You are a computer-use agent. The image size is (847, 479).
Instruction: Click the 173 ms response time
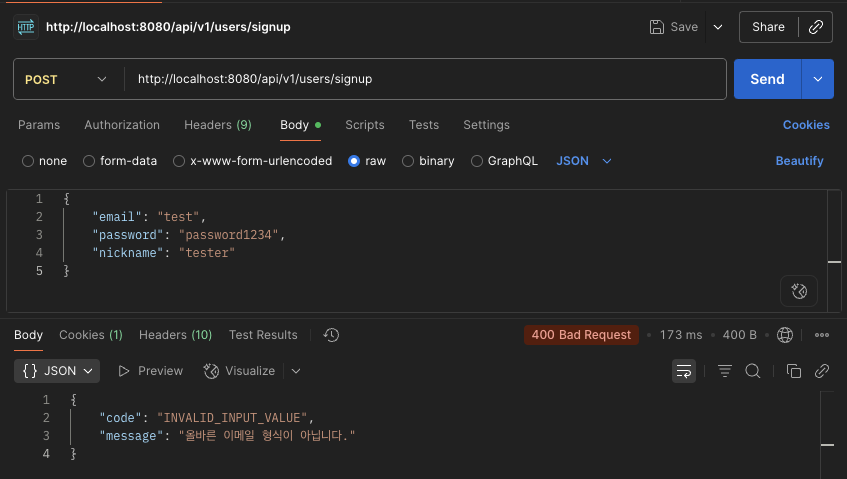[x=681, y=335]
